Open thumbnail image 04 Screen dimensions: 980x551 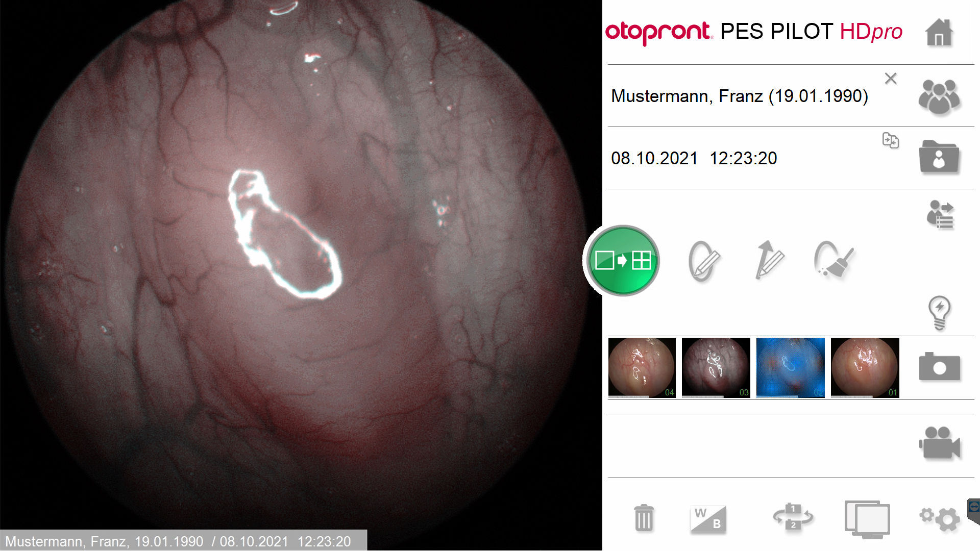point(642,367)
